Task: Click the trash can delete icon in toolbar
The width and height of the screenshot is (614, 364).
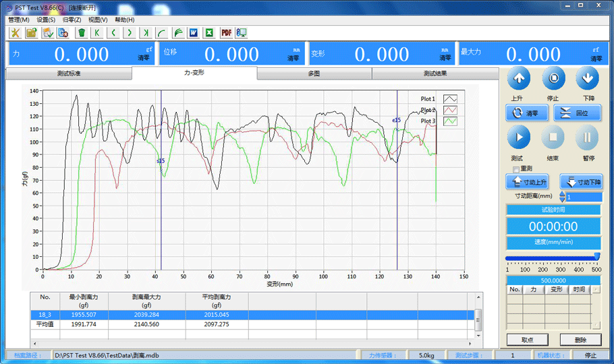Action: pyautogui.click(x=82, y=32)
